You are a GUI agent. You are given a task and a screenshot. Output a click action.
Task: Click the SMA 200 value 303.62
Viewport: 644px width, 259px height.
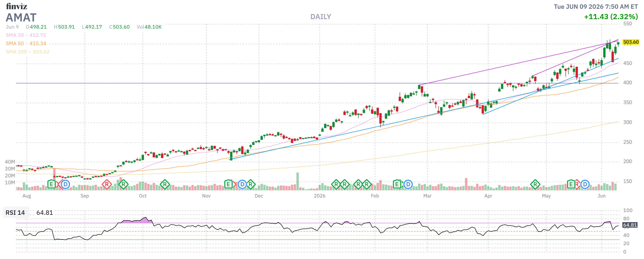tap(41, 52)
